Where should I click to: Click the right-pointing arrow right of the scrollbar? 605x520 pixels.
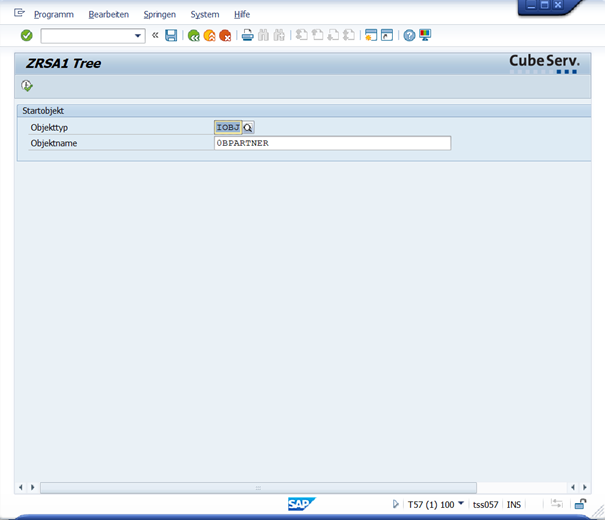pyautogui.click(x=585, y=488)
